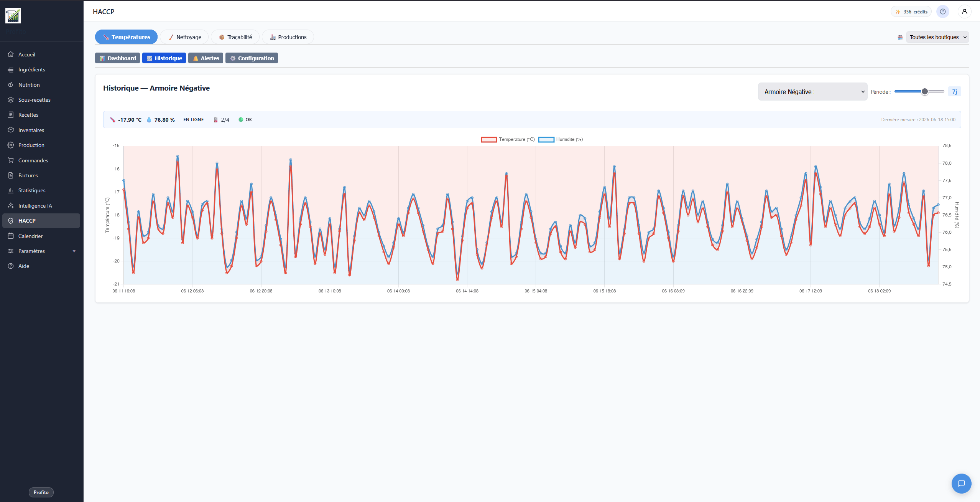
Task: Open the Toutes les boutiques dropdown
Action: [x=937, y=37]
